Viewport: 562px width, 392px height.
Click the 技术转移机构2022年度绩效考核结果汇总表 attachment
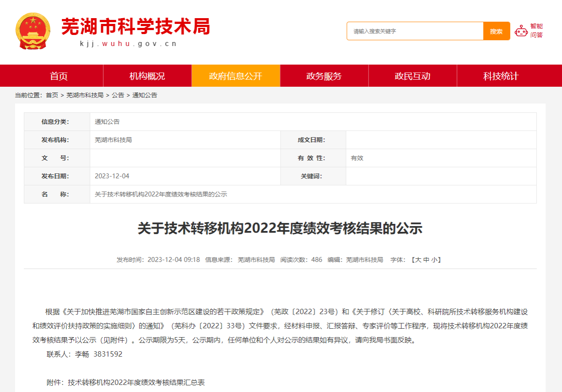coord(136,382)
